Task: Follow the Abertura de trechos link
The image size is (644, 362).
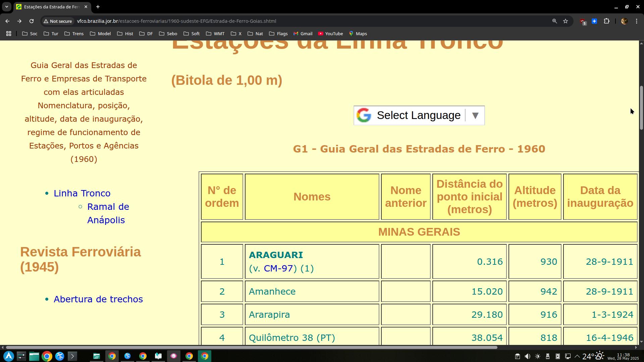Action: coord(98,299)
